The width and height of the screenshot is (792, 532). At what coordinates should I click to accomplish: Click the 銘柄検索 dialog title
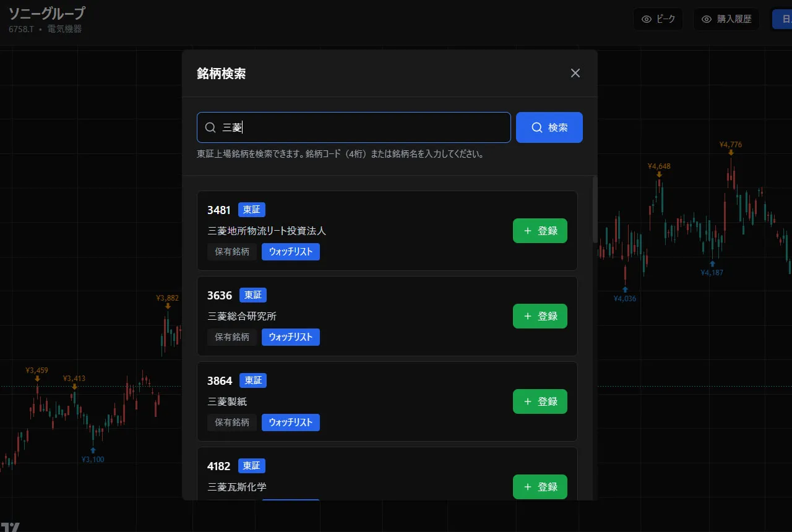222,74
